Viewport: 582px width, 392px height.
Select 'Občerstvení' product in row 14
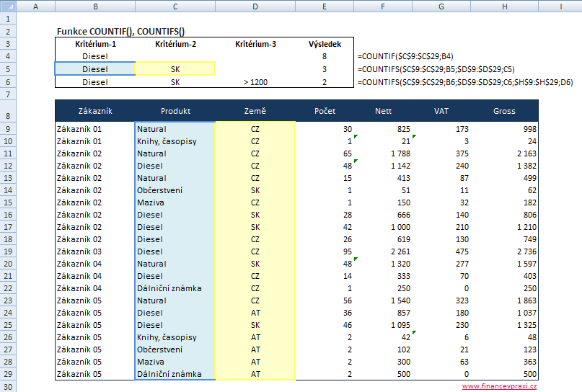(175, 190)
